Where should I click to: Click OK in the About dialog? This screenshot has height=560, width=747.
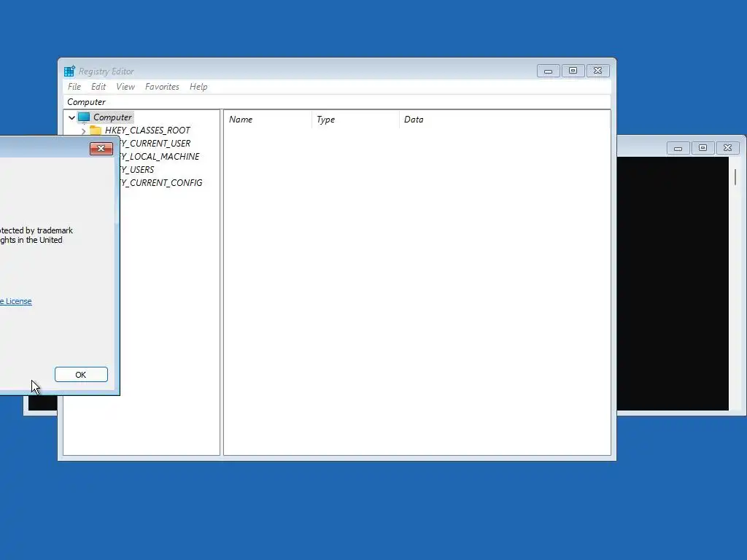tap(81, 375)
